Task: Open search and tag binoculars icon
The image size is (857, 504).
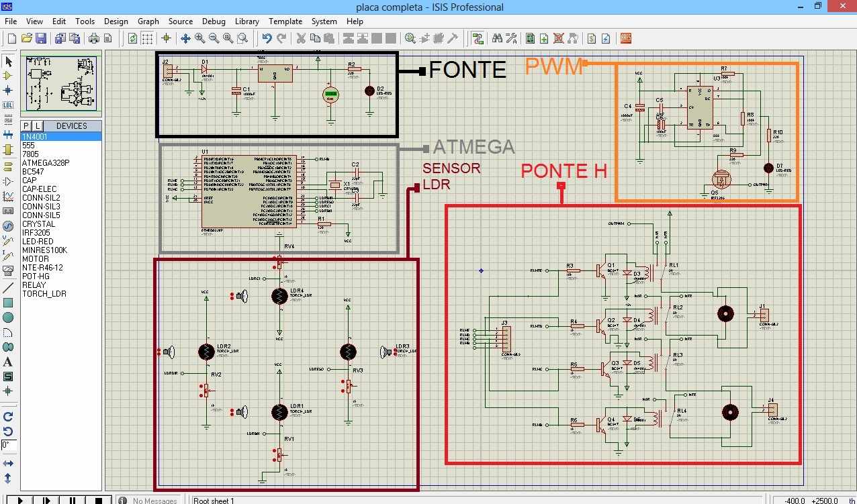Action: pos(497,38)
